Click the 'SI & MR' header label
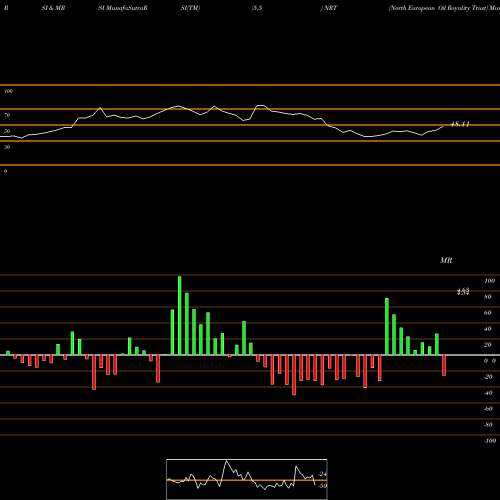This screenshot has height=500, width=500. 53,8
